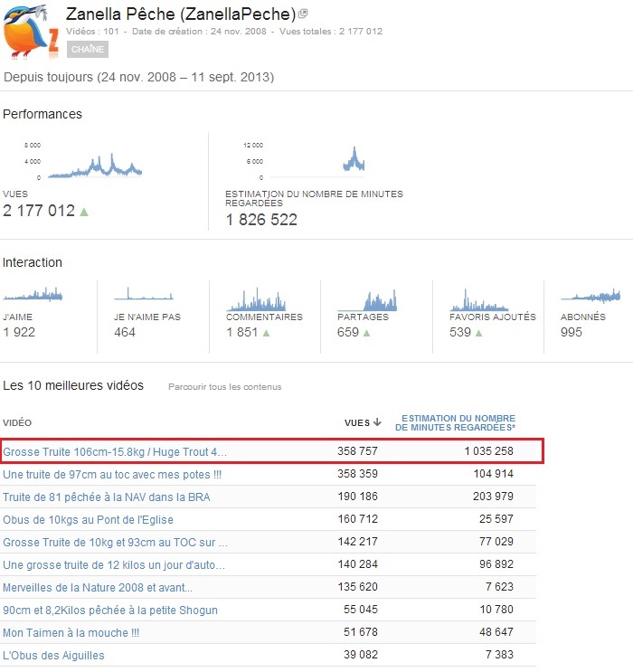Select the PARTAGES metric label
633x672 pixels.
tap(363, 317)
